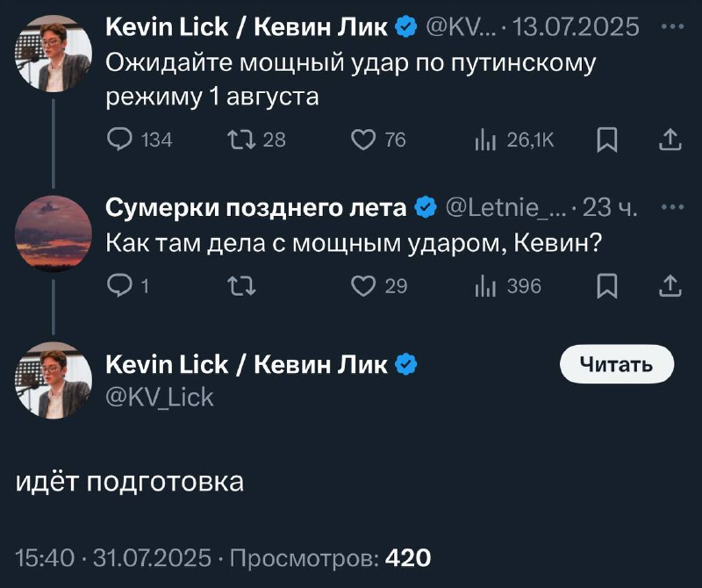The image size is (702, 588).
Task: Bookmark the Сумерки позднего лета tweet
Action: click(606, 285)
